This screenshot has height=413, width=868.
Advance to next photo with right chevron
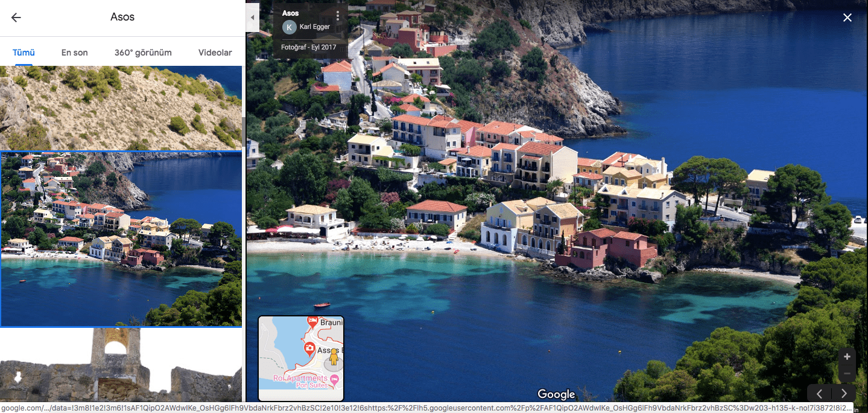844,394
